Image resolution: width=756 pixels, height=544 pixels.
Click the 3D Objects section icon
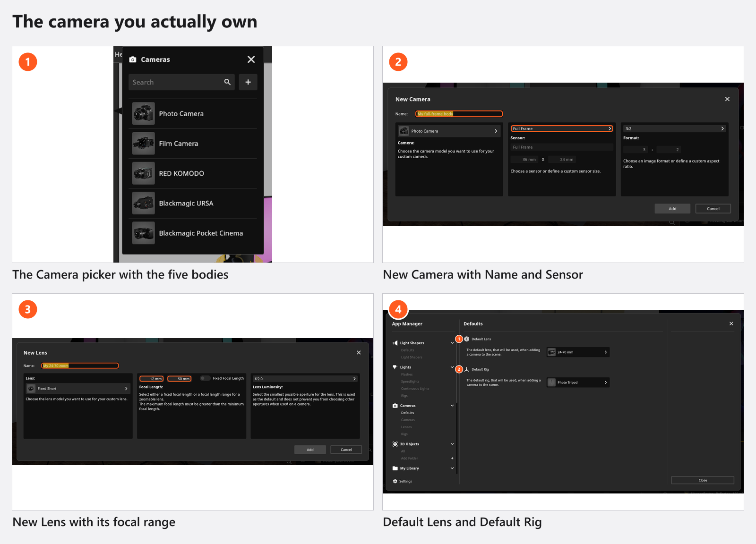coord(395,444)
